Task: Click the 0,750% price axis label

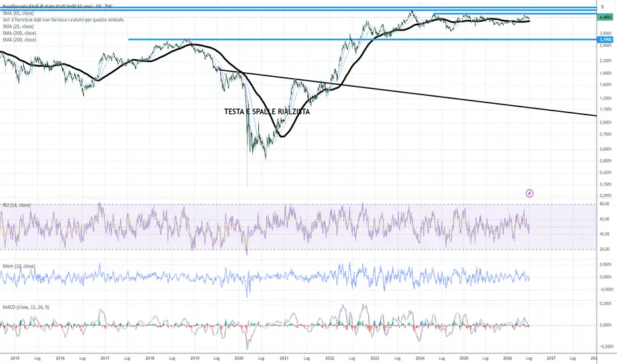Action: [606, 134]
